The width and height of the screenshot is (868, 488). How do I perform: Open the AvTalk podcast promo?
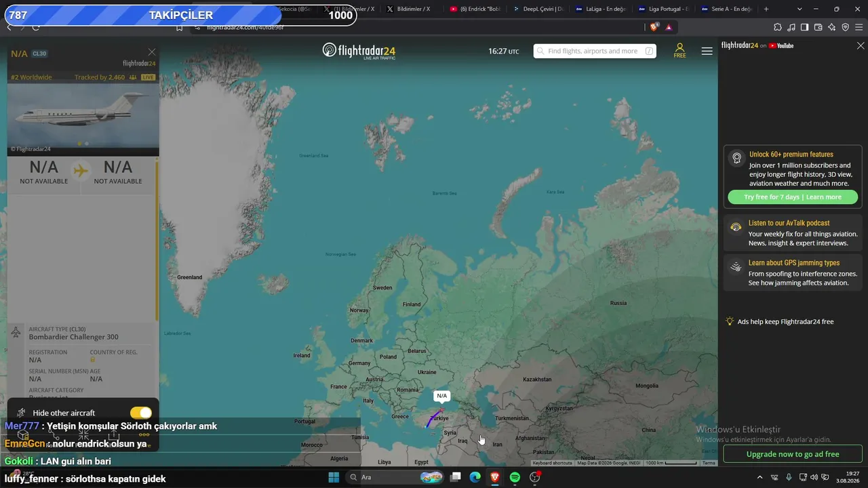pyautogui.click(x=793, y=232)
